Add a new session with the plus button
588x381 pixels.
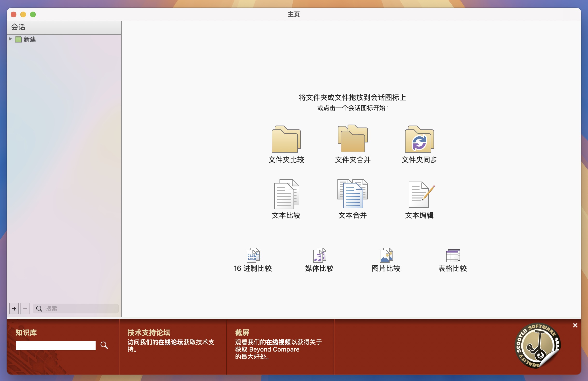click(x=14, y=309)
